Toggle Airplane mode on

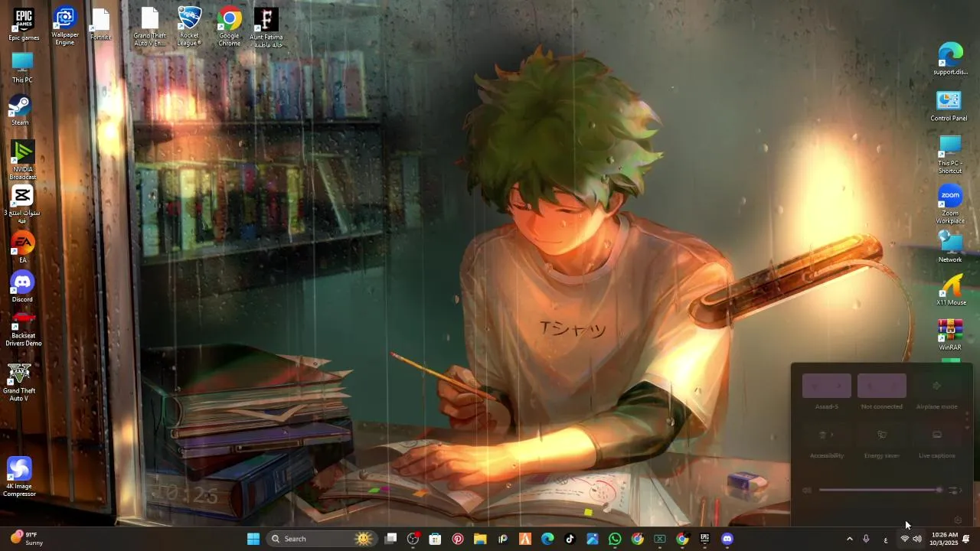(x=936, y=386)
